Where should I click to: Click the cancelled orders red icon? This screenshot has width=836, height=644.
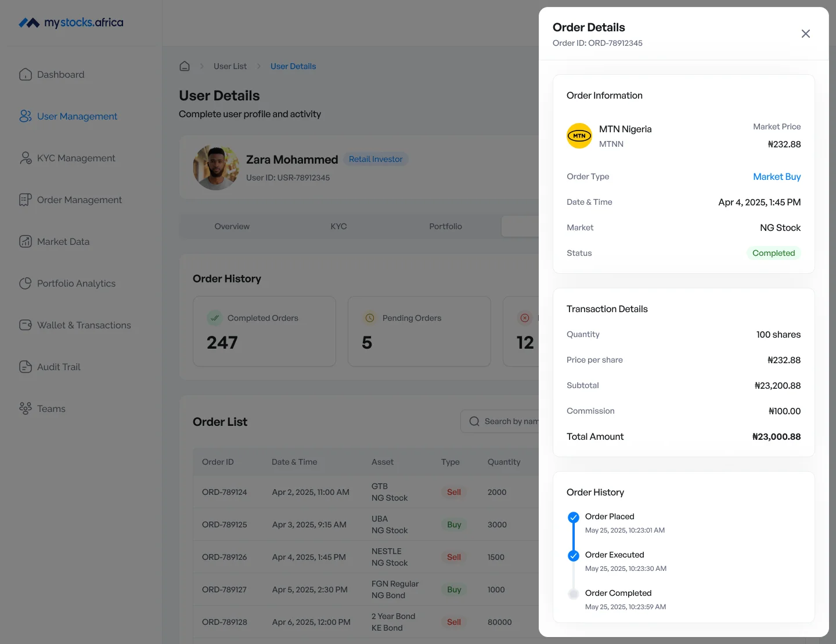[525, 318]
